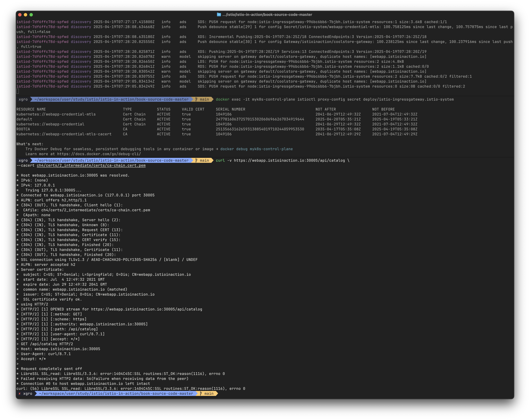Viewport: 530px width, 420px height.
Task: Click the 'default' resource row name
Action: [24, 119]
